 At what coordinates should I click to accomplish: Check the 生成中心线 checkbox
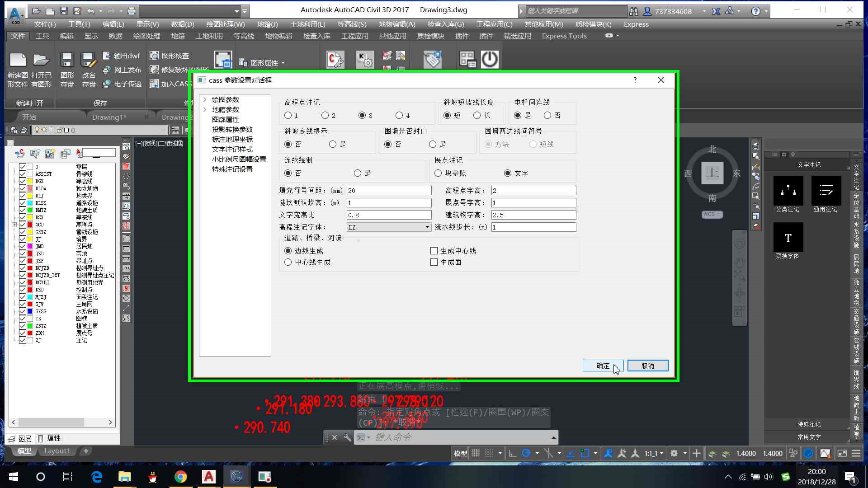(x=434, y=251)
